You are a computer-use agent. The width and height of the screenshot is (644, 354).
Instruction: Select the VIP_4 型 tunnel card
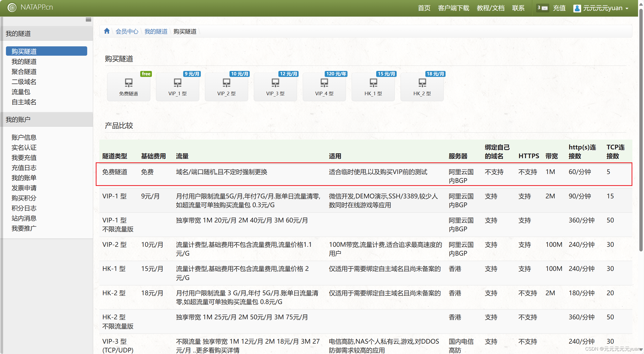click(x=324, y=87)
